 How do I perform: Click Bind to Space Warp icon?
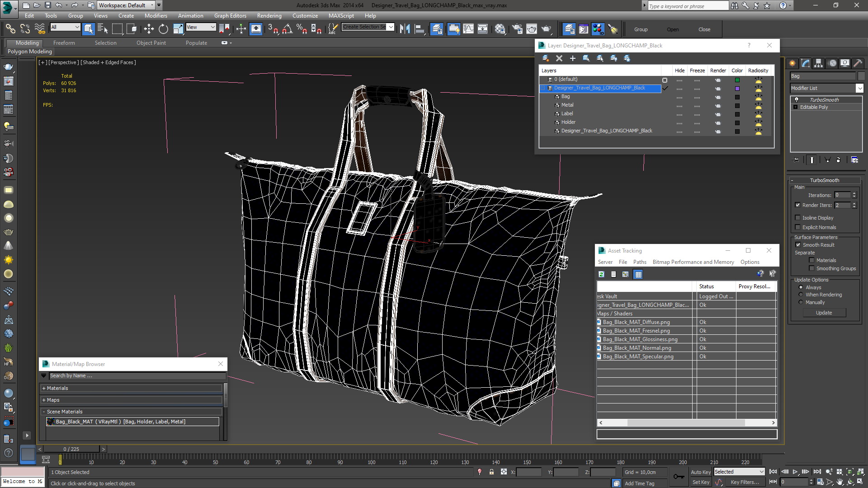[x=40, y=29]
